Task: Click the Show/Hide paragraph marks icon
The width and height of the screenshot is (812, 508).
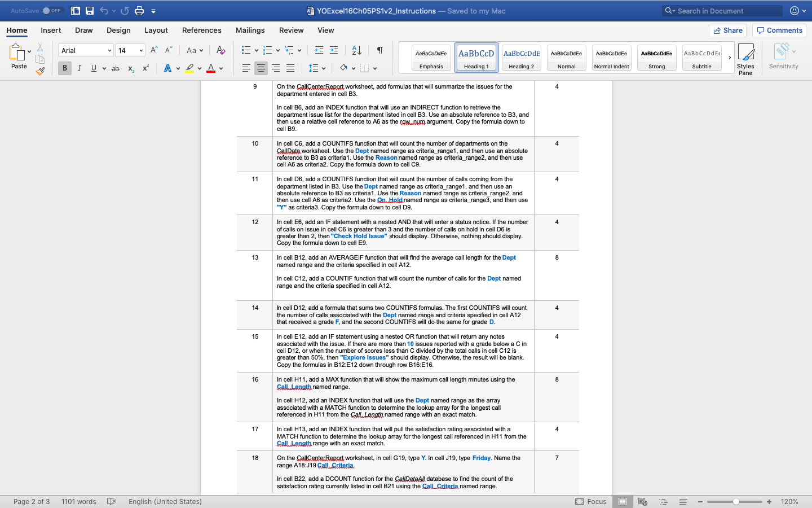Action: click(x=380, y=50)
